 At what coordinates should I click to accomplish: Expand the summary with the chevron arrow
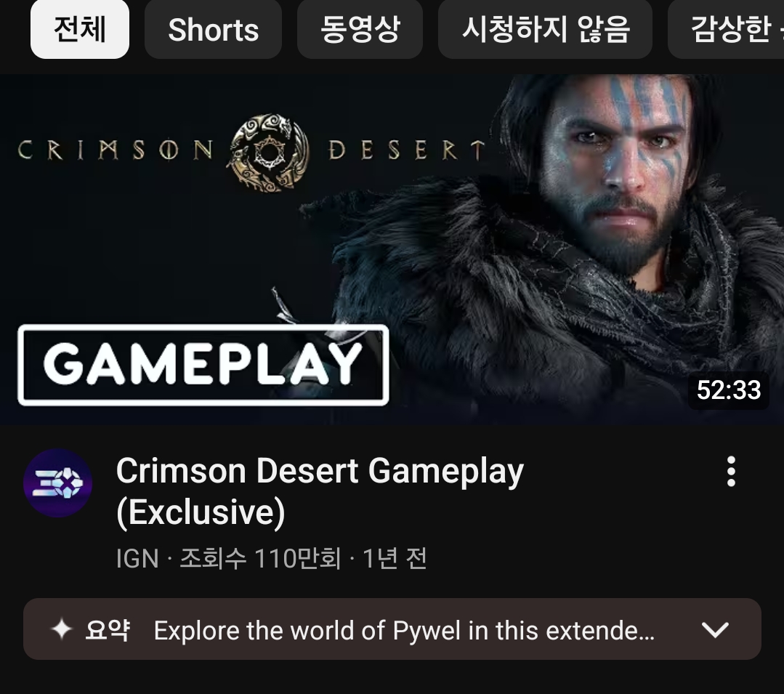715,629
